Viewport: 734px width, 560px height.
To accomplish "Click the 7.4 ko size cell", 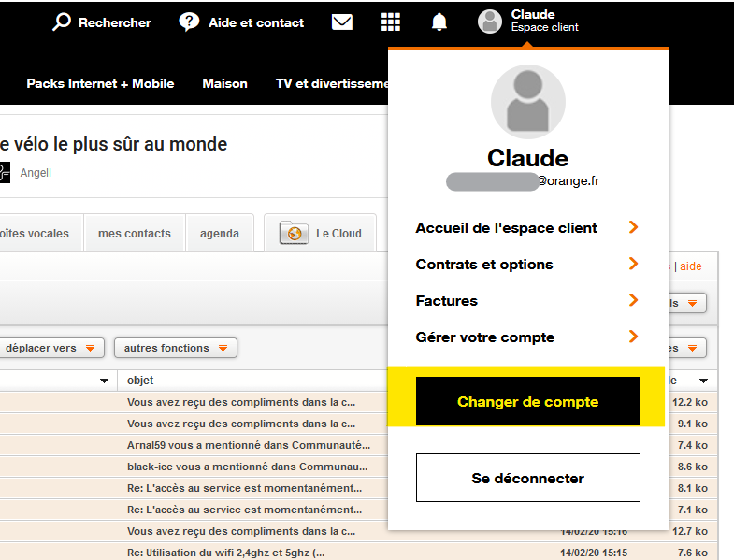I will click(x=692, y=445).
